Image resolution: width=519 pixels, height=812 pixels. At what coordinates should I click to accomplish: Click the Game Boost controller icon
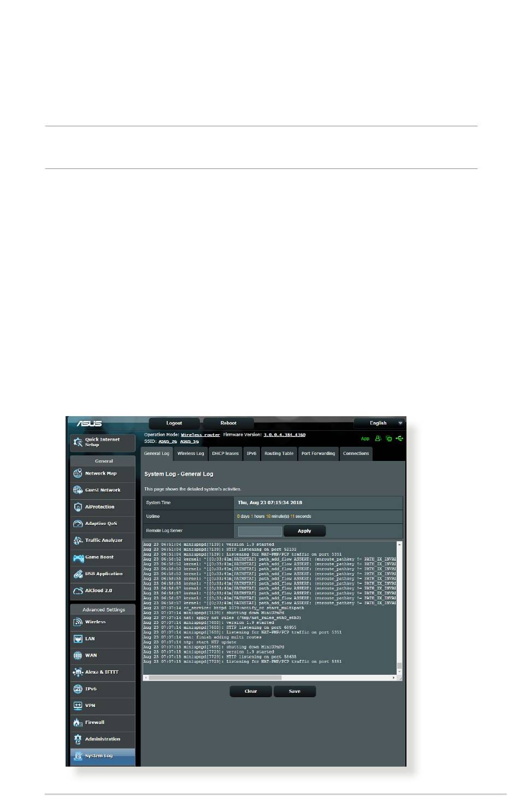click(x=78, y=558)
